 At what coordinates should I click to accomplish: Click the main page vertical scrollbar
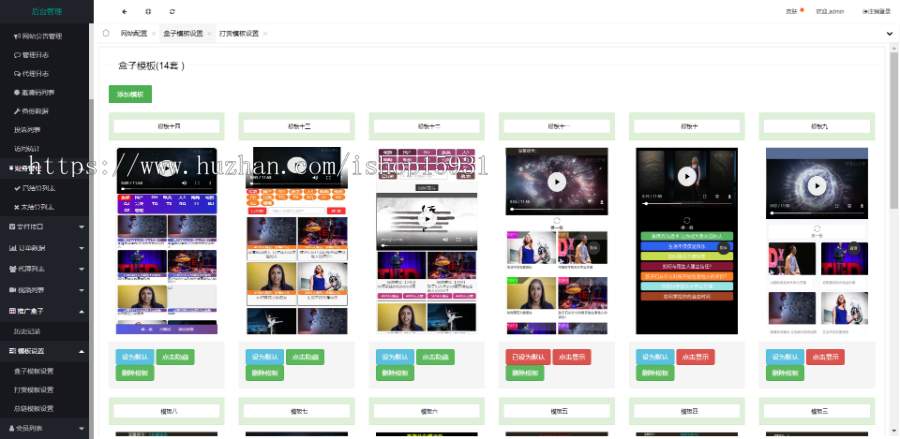click(x=894, y=131)
